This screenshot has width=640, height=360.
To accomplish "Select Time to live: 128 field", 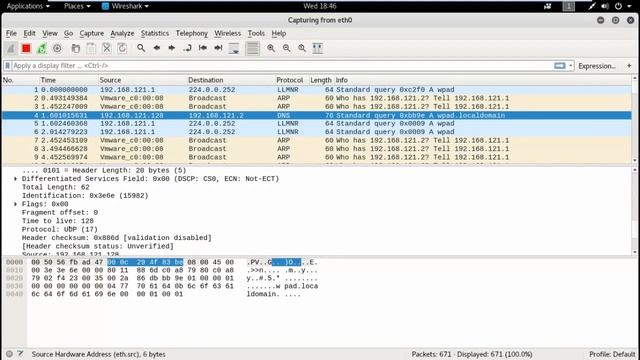I will [58, 221].
